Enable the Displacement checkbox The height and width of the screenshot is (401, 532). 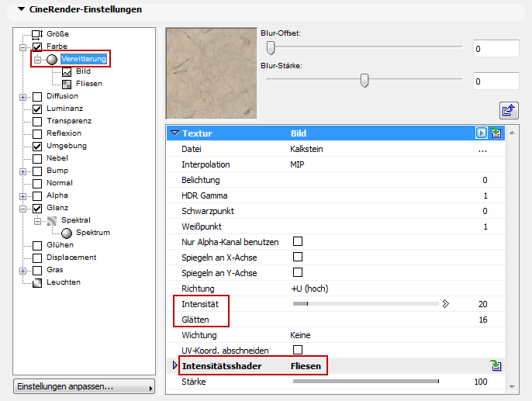coord(37,258)
